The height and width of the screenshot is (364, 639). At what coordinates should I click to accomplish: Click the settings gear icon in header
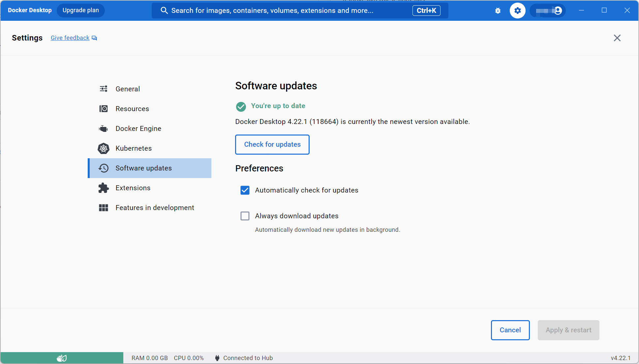518,11
